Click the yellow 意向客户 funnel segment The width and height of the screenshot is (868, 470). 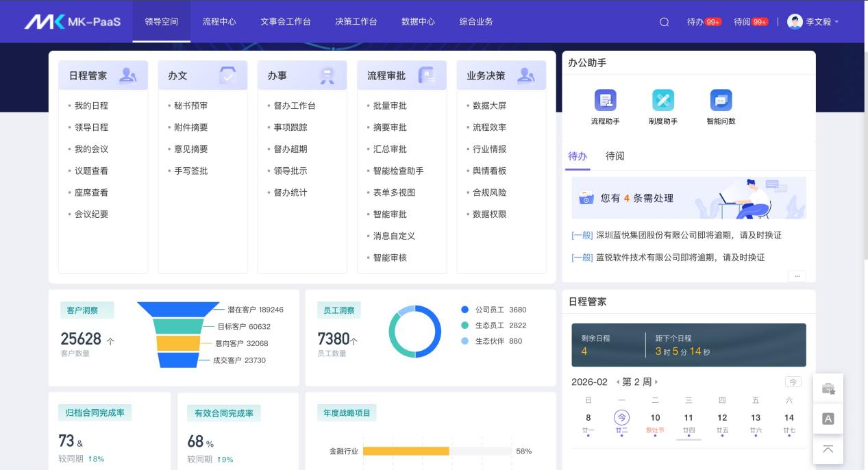coord(178,343)
